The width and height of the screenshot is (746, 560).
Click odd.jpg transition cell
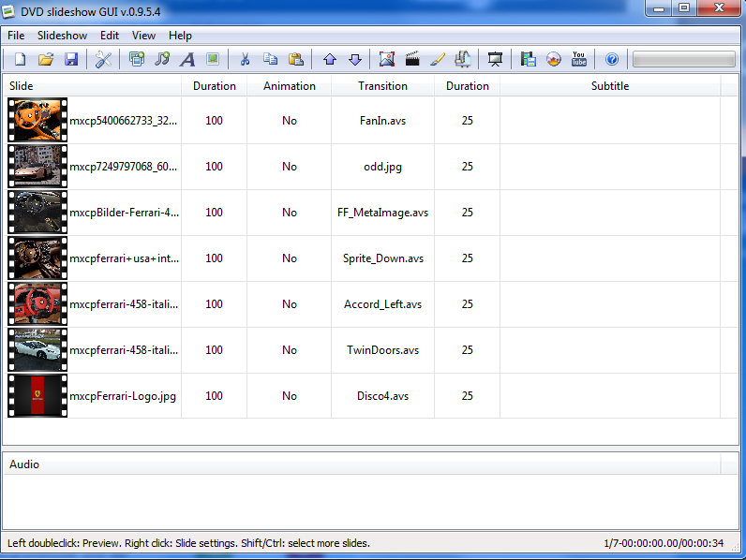point(382,167)
